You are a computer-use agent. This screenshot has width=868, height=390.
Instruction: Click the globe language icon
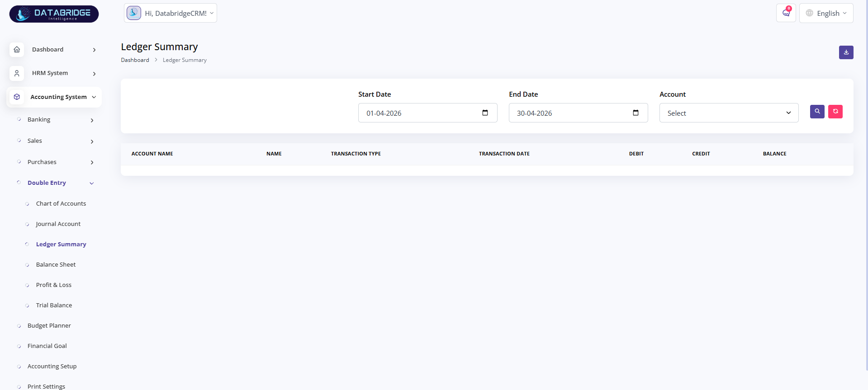810,13
